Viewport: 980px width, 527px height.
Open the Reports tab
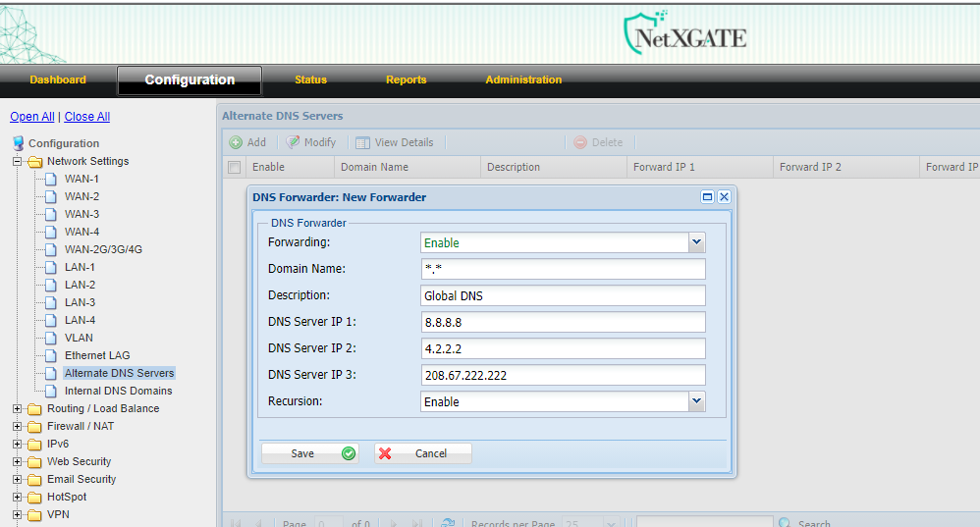[x=406, y=80]
